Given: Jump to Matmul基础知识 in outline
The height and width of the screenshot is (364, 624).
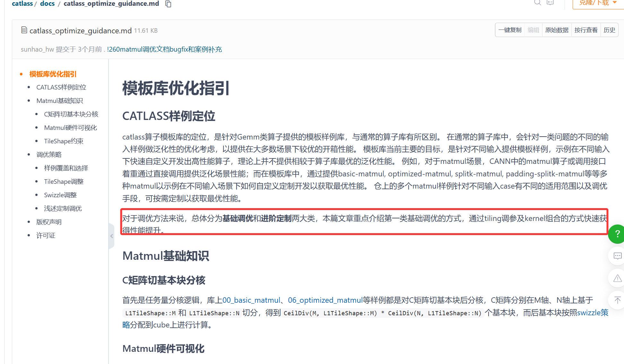Looking at the screenshot, I should click(x=60, y=101).
